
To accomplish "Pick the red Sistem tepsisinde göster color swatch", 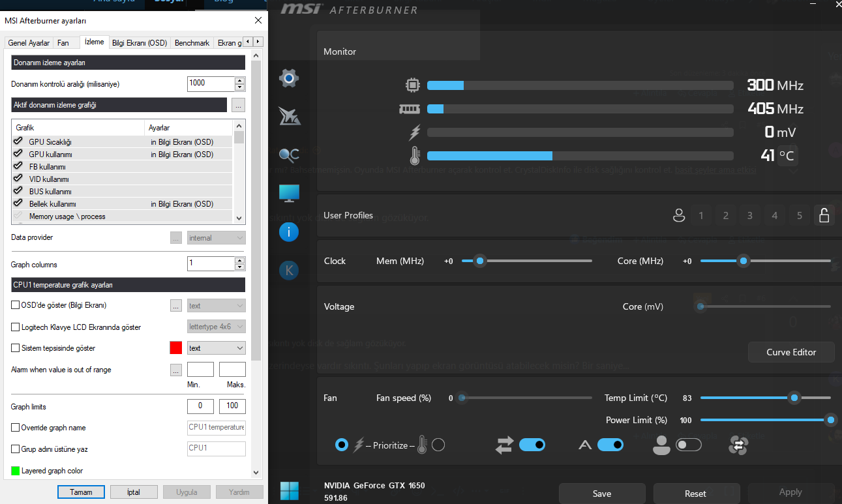I will click(x=175, y=348).
